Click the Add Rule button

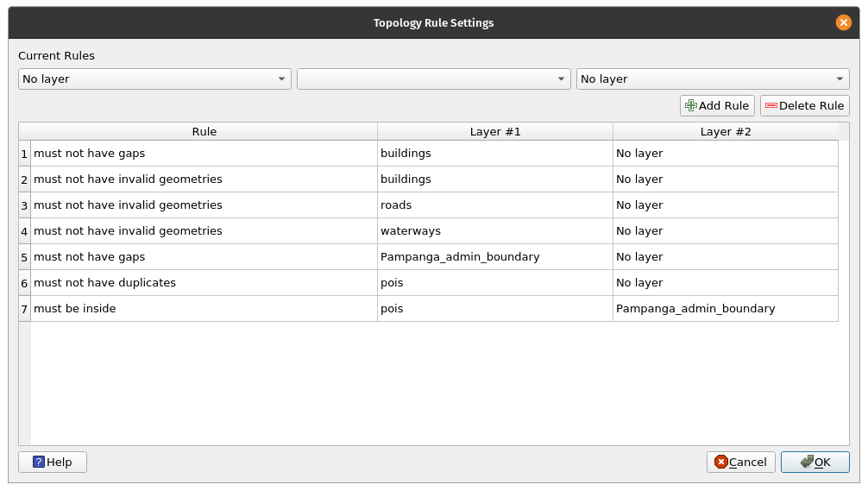(717, 106)
